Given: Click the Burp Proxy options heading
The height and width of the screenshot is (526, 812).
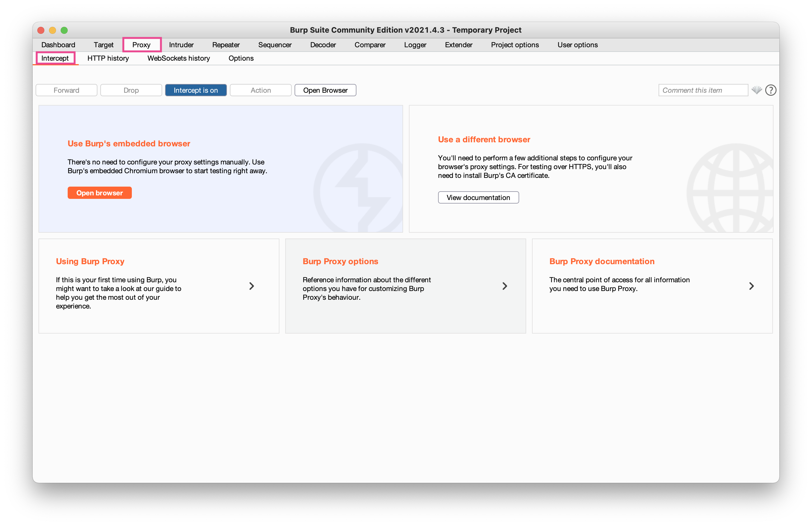Looking at the screenshot, I should 340,261.
